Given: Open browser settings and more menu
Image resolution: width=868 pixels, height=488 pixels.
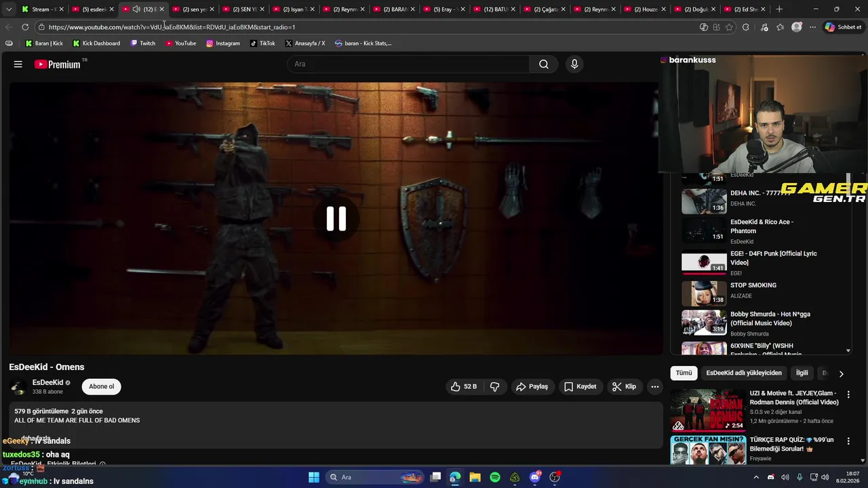Looking at the screenshot, I should point(812,27).
